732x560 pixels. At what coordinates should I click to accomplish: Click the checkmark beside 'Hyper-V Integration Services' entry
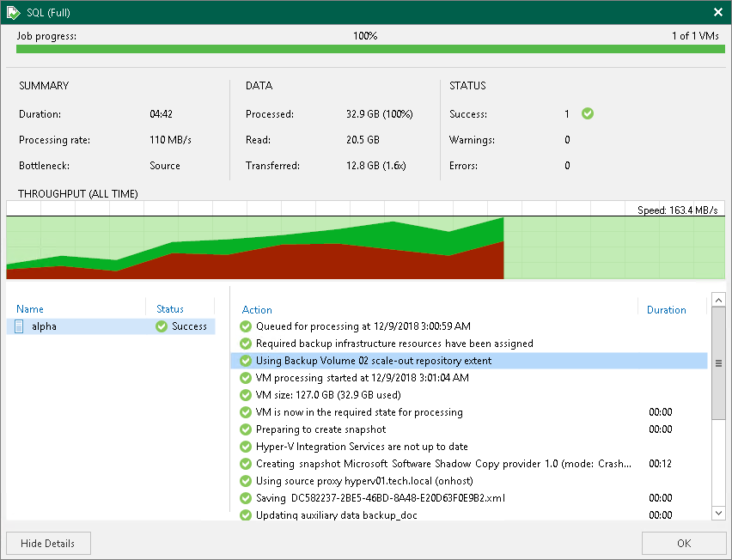click(245, 447)
